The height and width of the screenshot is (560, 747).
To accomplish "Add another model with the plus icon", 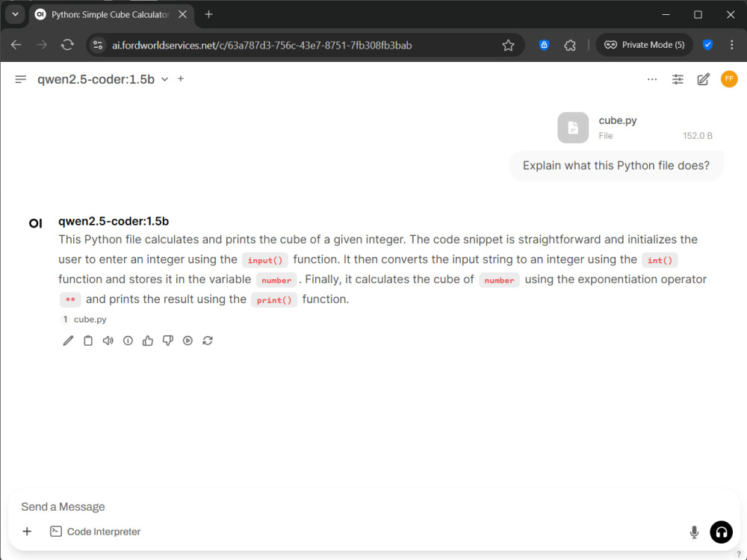I will [x=181, y=78].
